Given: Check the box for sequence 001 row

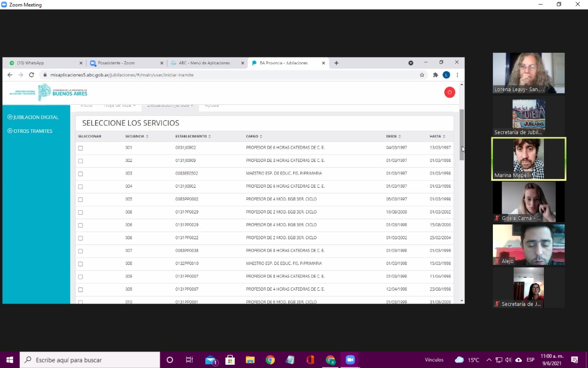Looking at the screenshot, I should (80, 148).
